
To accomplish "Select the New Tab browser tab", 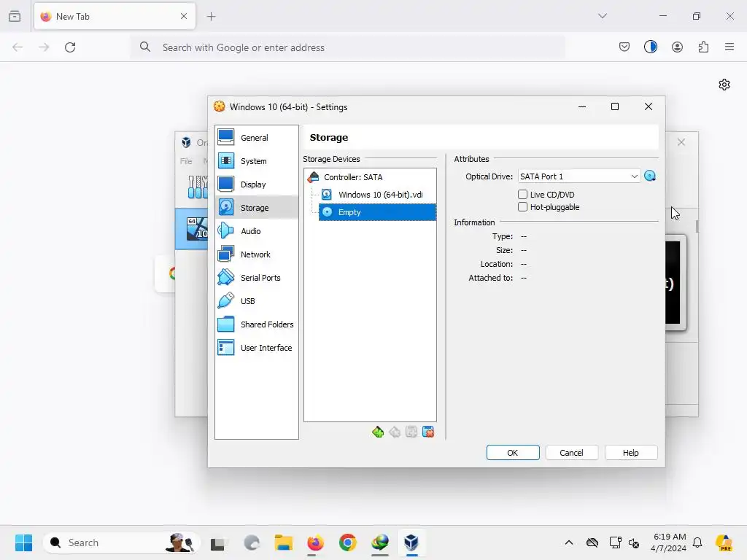I will (x=115, y=16).
